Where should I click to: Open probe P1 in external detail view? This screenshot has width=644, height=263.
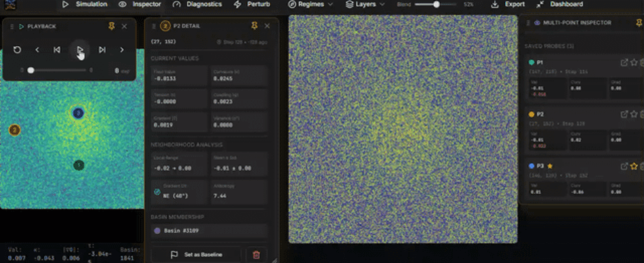click(624, 62)
